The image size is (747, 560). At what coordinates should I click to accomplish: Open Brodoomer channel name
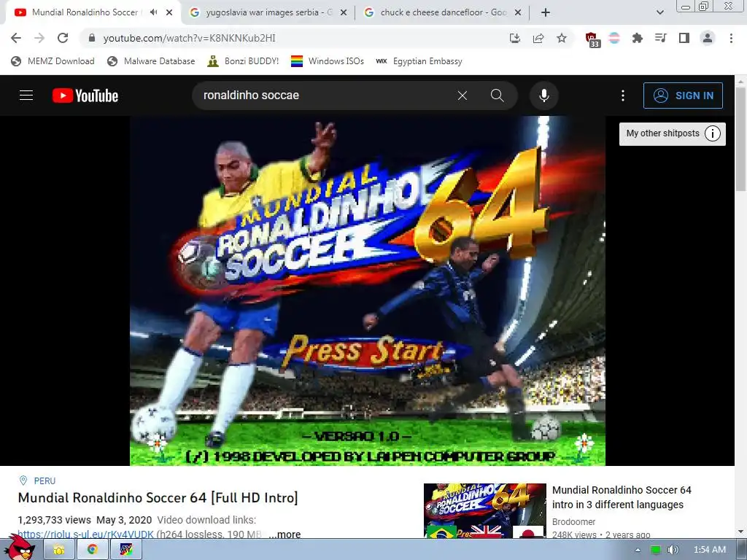tap(573, 522)
